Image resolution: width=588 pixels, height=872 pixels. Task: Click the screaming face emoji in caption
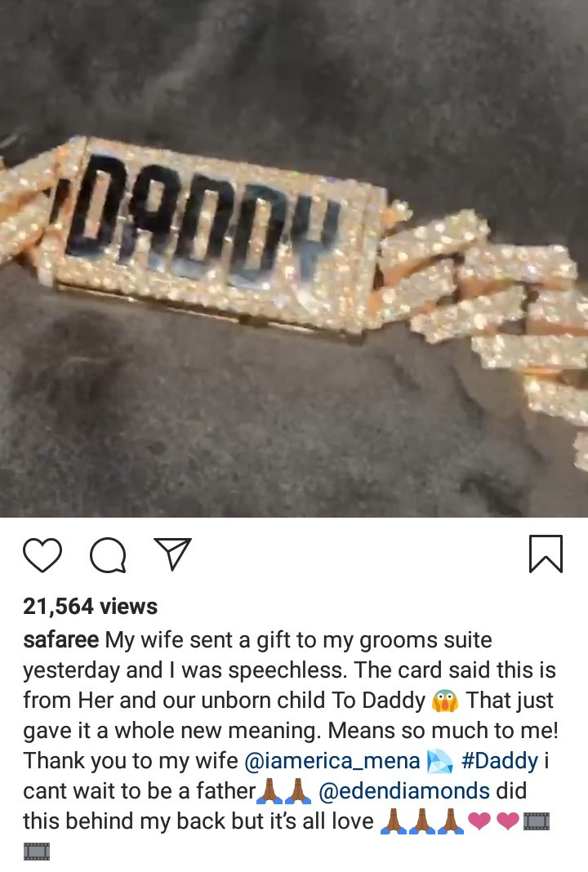tap(445, 701)
